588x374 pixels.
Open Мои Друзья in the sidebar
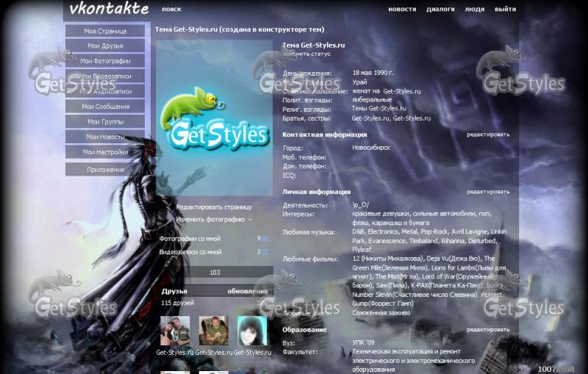pyautogui.click(x=105, y=46)
